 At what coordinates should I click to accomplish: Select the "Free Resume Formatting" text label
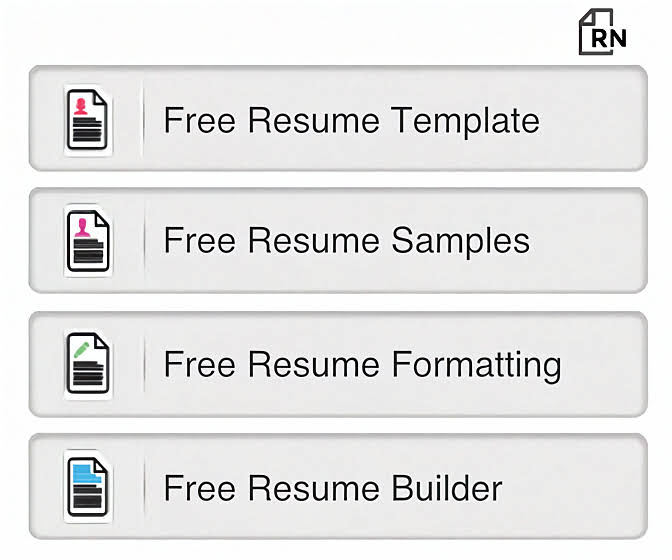pos(362,365)
